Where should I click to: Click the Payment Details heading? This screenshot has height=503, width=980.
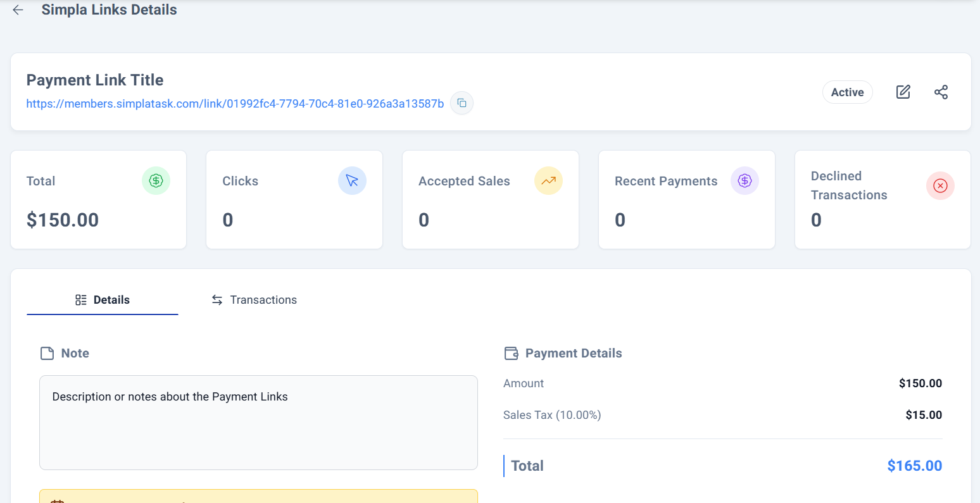pyautogui.click(x=574, y=353)
